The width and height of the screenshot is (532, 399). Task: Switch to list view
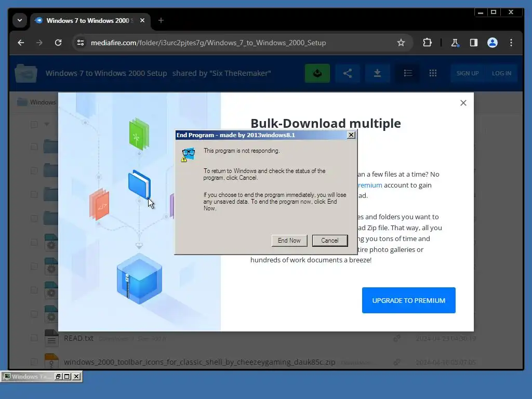pyautogui.click(x=408, y=73)
